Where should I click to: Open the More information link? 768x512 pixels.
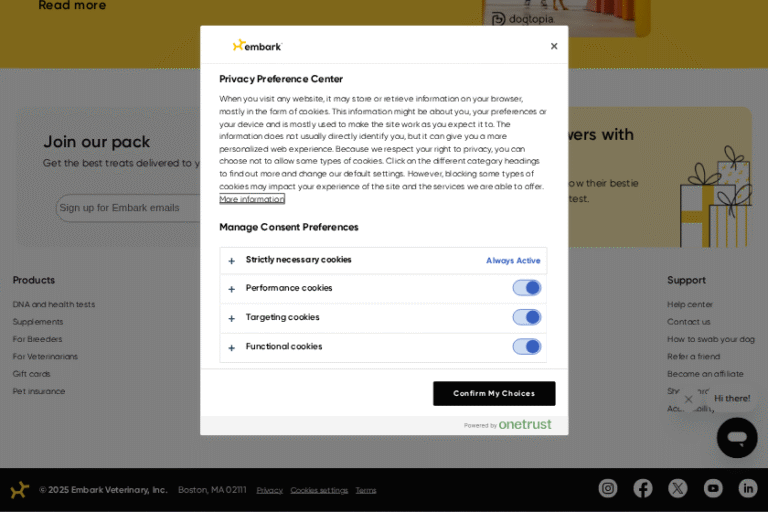pos(252,199)
